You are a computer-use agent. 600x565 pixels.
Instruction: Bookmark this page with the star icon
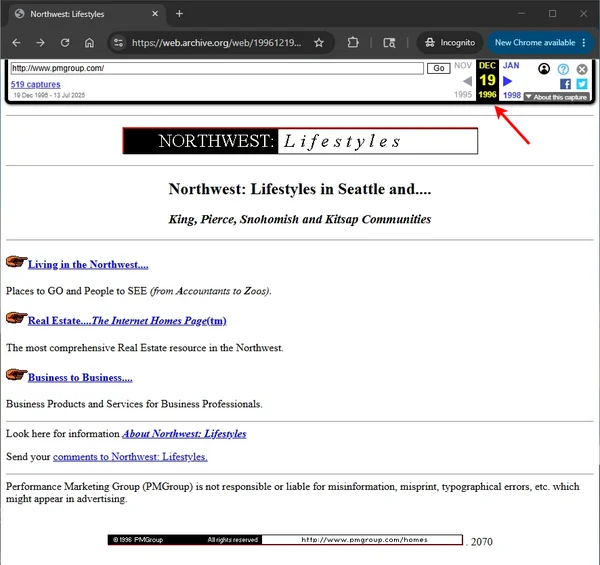319,42
